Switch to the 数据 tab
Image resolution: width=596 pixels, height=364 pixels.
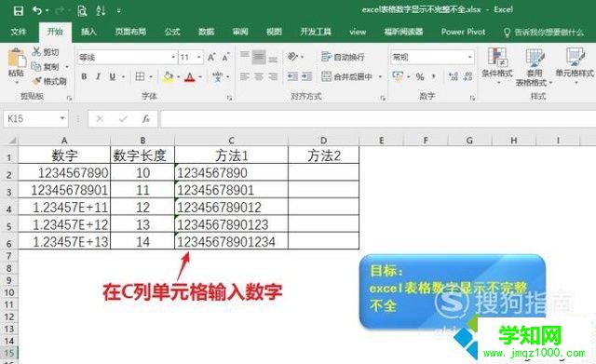(x=206, y=32)
